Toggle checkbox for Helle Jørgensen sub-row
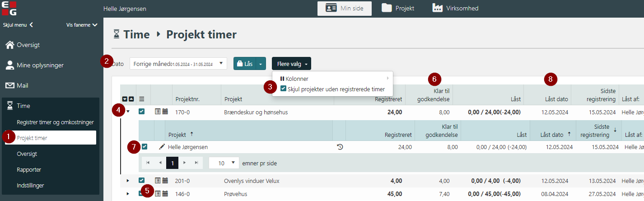The image size is (644, 201). point(145,147)
